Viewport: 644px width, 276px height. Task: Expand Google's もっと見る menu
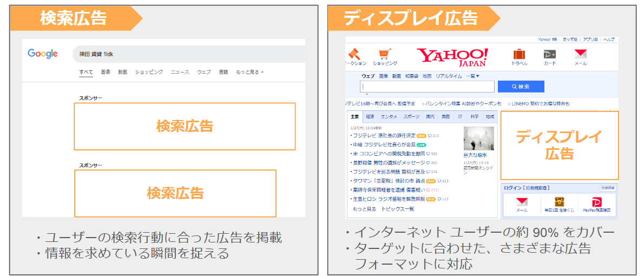tap(249, 72)
